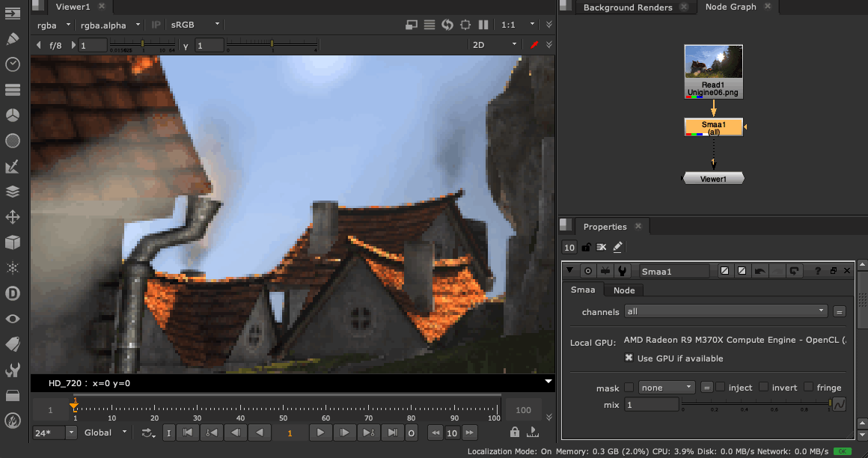The width and height of the screenshot is (868, 458).
Task: Open the Transform nodes menu in the toolbar
Action: [x=12, y=217]
